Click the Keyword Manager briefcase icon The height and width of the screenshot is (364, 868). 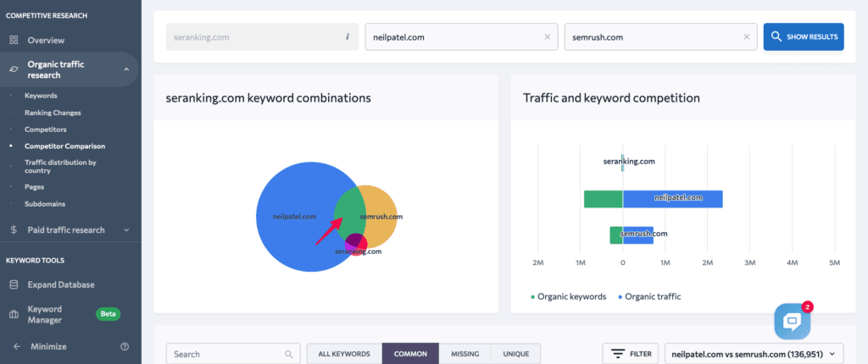14,315
